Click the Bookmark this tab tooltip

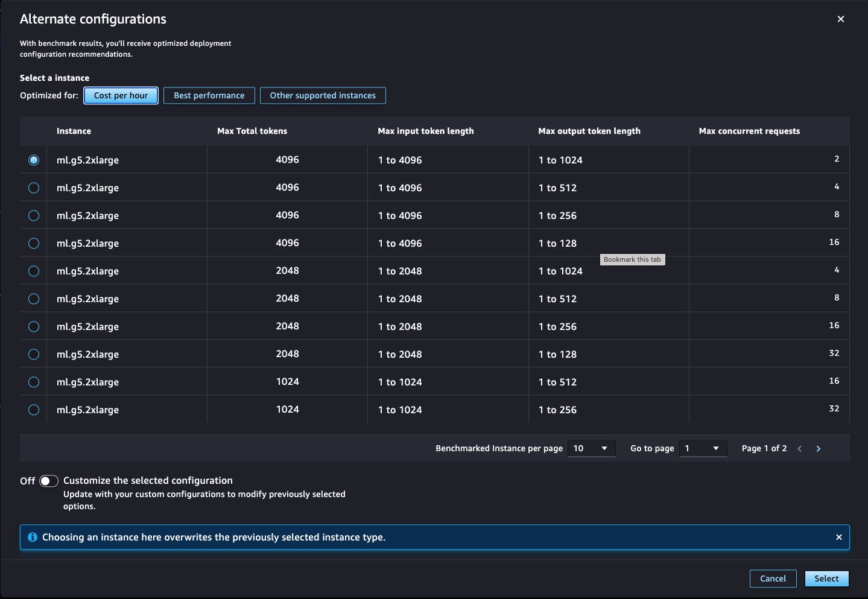632,259
